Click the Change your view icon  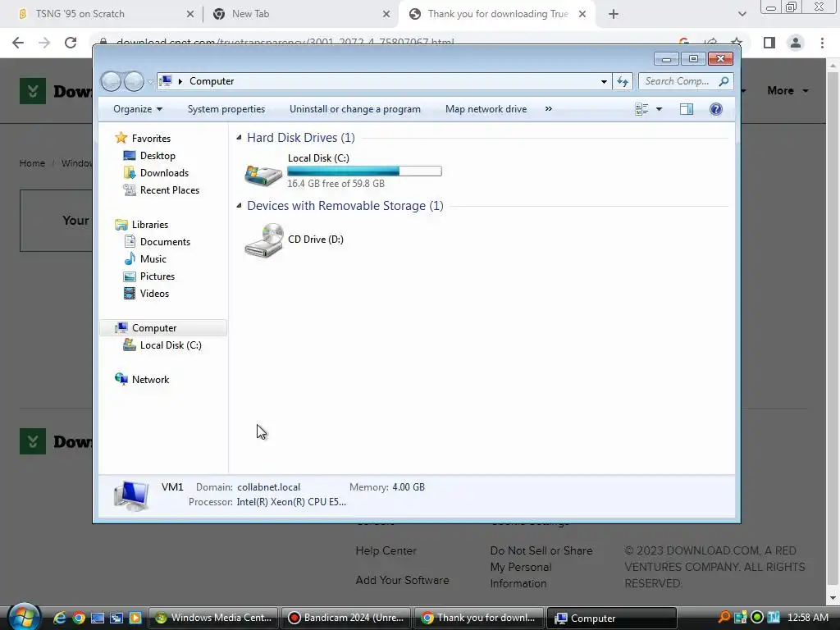click(x=641, y=109)
